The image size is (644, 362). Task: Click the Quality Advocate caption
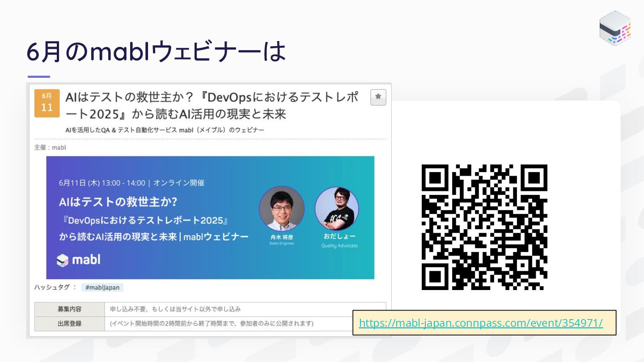point(339,246)
